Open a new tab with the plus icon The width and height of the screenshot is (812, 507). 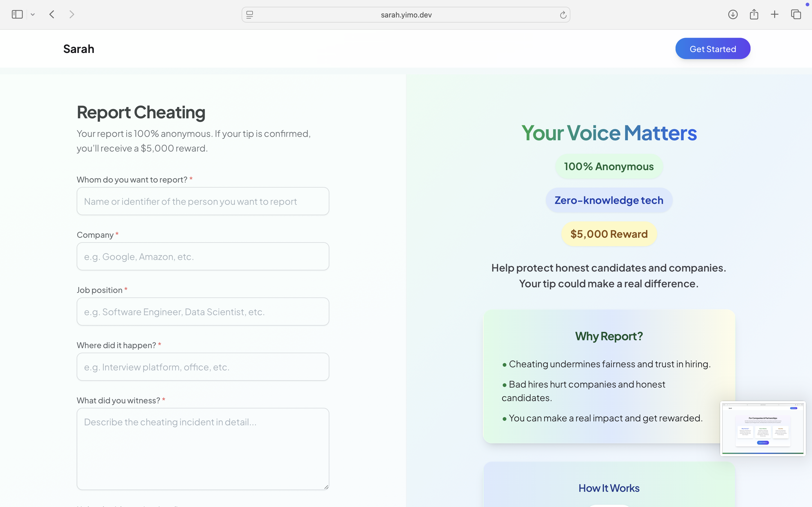tap(775, 14)
